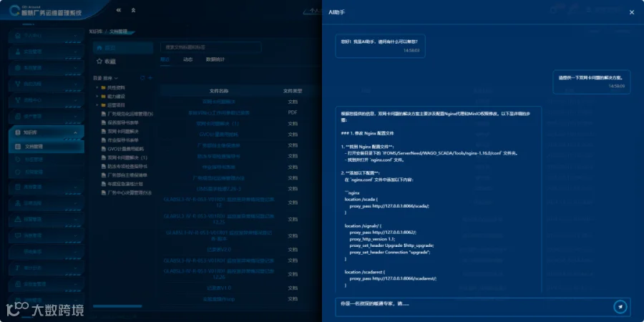Open the 目录 排序 dropdown
This screenshot has height=322, width=644.
coord(106,77)
